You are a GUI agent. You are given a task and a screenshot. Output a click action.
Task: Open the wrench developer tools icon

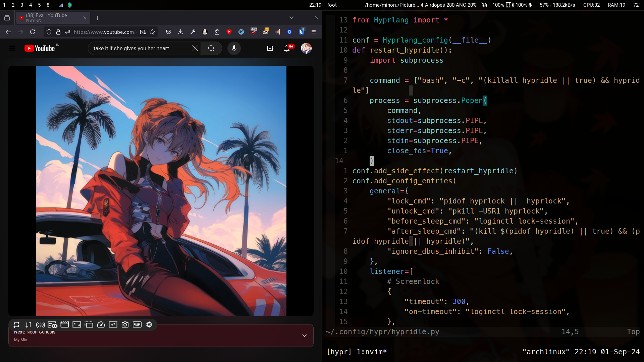point(193,32)
